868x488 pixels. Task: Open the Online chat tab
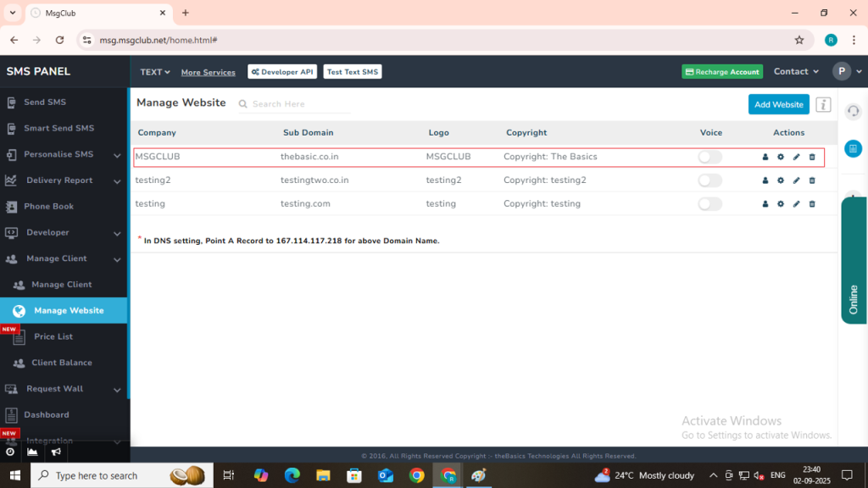coord(854,261)
